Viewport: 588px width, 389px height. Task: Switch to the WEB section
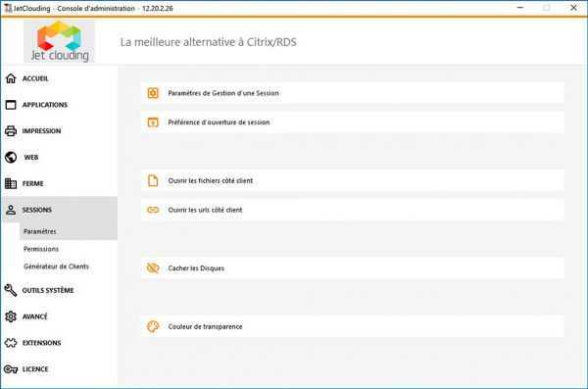(x=31, y=157)
